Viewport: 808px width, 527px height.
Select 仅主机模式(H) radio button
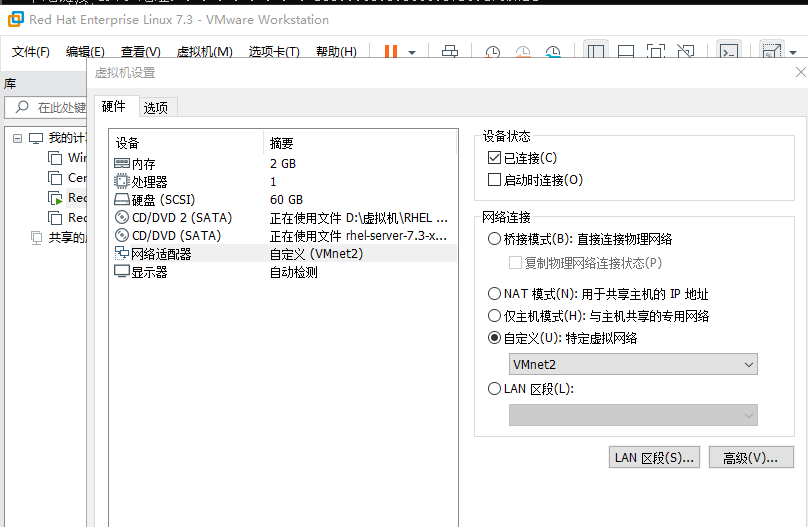tap(494, 316)
